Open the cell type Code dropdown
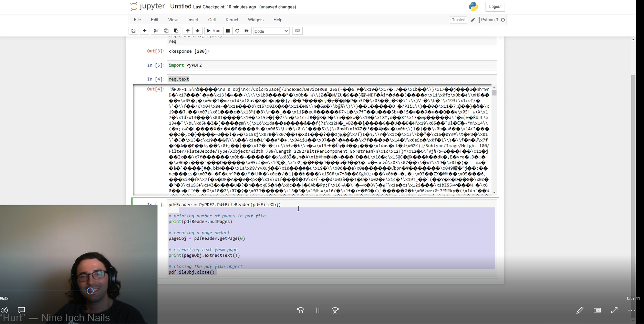Viewport: 644px width, 324px height. [x=271, y=31]
